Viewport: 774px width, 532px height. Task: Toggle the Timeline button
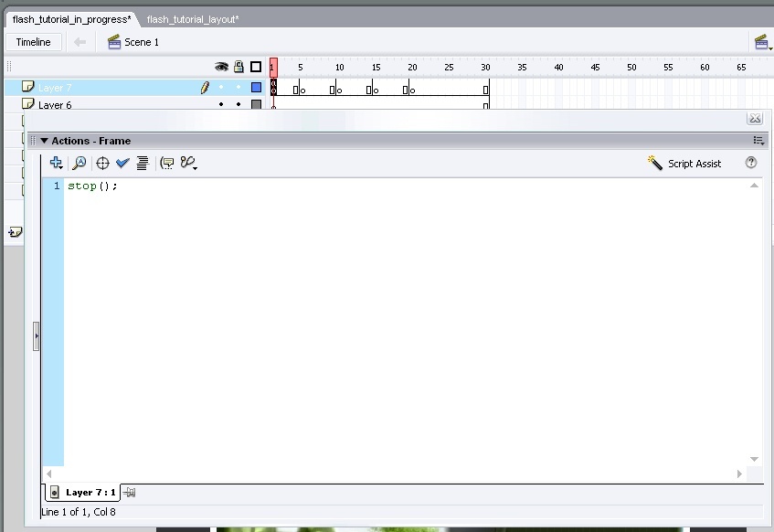(34, 42)
